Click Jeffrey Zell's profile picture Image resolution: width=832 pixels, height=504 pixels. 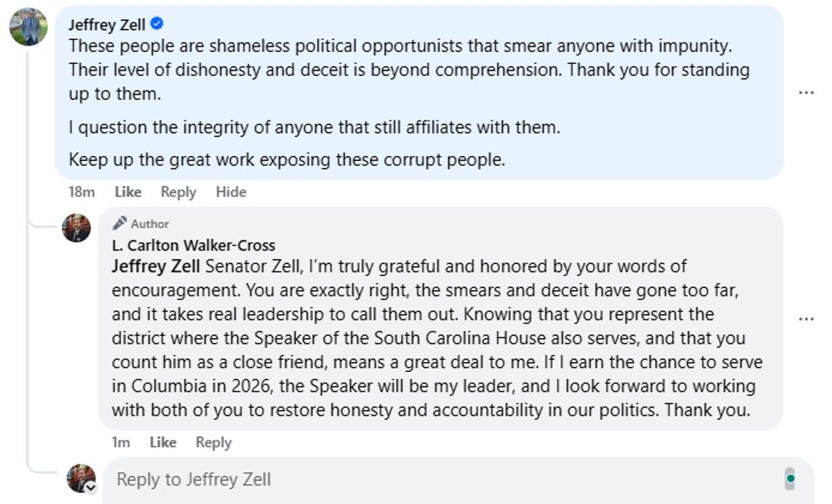[28, 27]
